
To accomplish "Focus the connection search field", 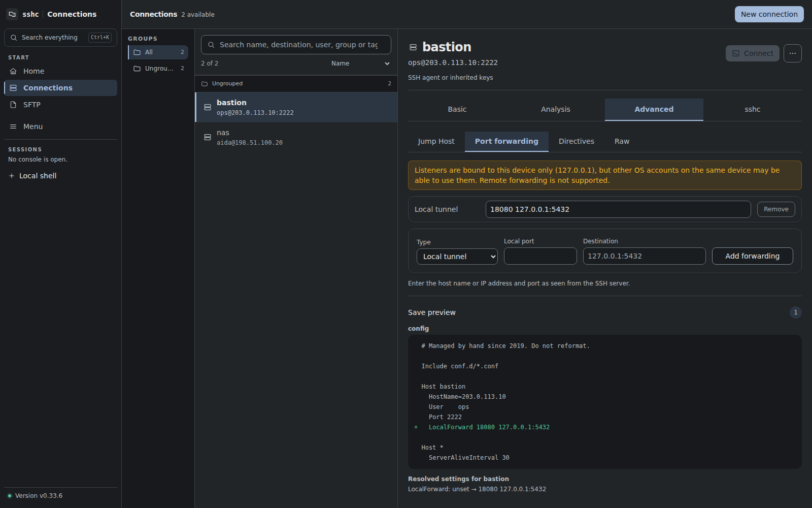I will (x=296, y=45).
